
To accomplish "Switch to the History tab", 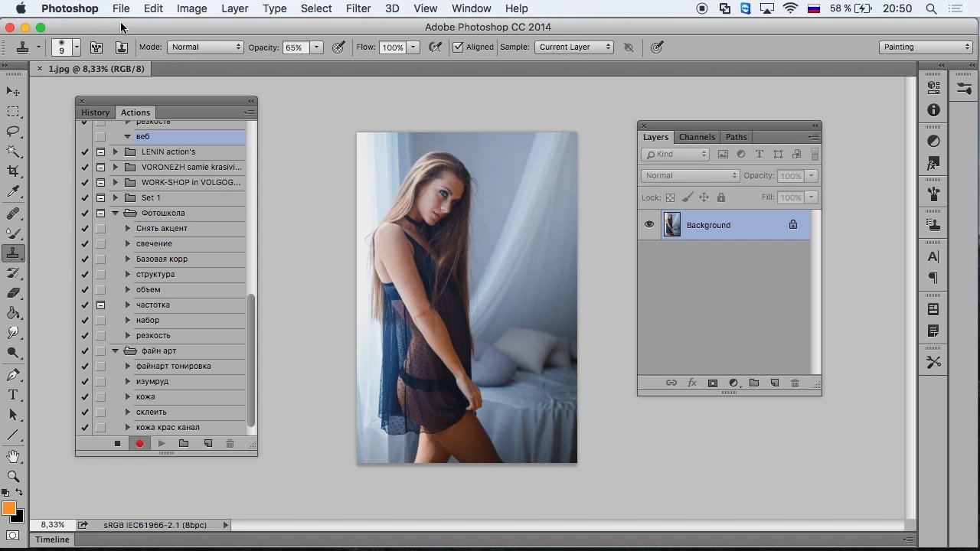I will click(x=96, y=112).
